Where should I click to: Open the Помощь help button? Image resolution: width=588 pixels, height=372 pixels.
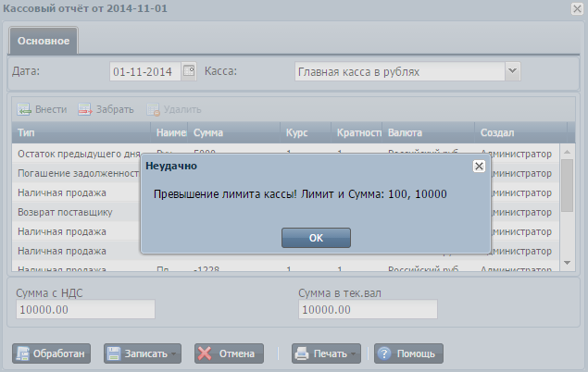(x=408, y=353)
